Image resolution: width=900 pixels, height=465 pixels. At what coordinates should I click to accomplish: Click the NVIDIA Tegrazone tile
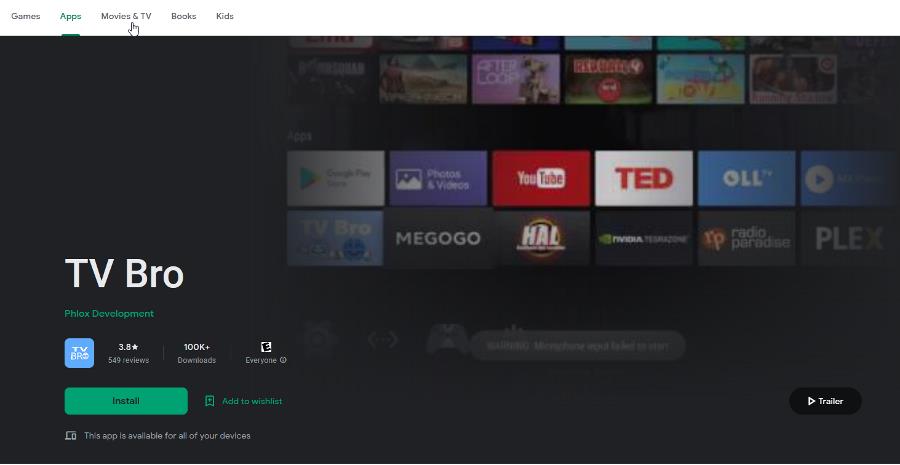644,238
